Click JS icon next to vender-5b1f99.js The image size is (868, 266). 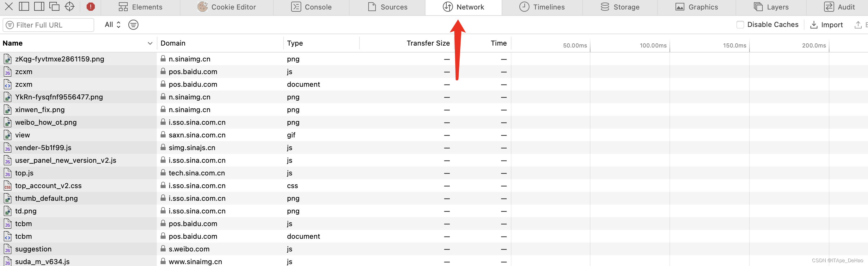coord(7,148)
